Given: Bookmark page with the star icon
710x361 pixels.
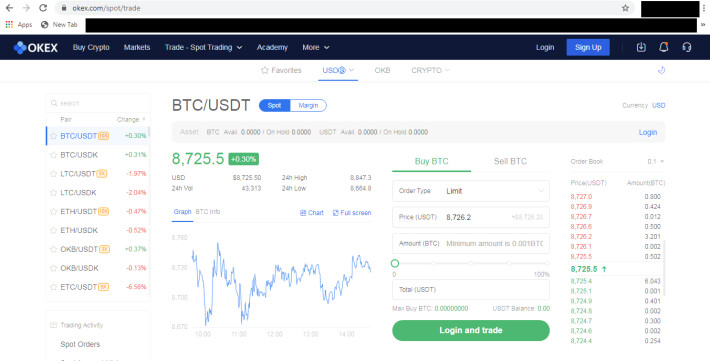Looking at the screenshot, I should coord(625,8).
